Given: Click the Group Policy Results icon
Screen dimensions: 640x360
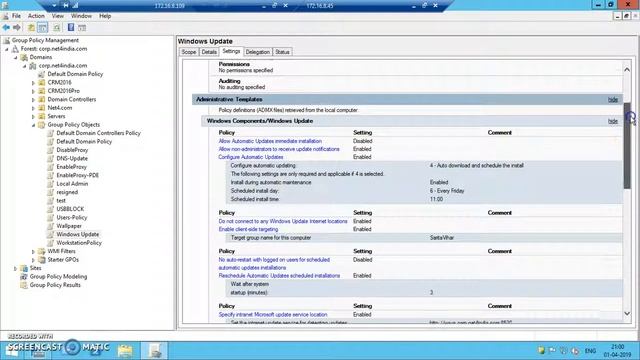Looking at the screenshot, I should tap(24, 285).
